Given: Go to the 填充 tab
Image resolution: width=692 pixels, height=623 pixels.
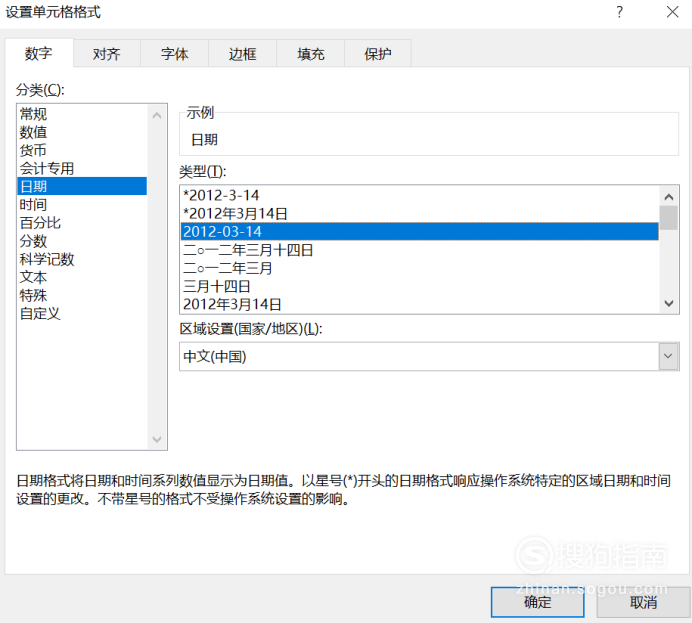Looking at the screenshot, I should coord(310,54).
